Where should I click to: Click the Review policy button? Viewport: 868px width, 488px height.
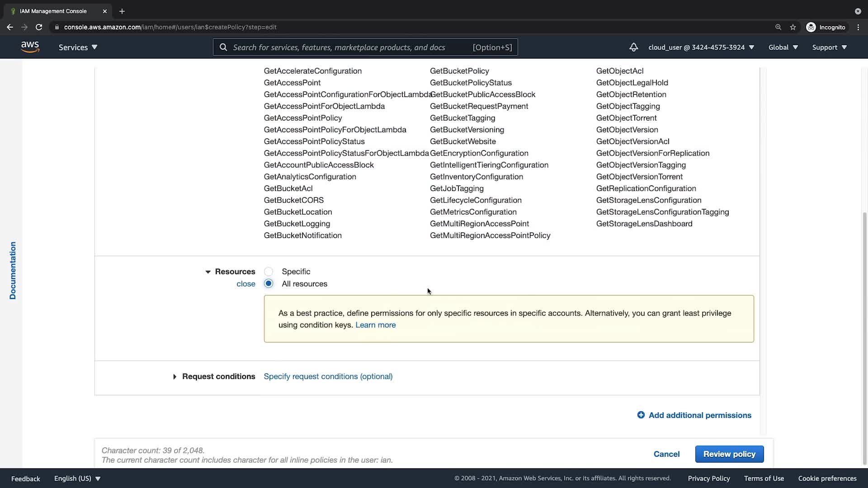pos(729,454)
